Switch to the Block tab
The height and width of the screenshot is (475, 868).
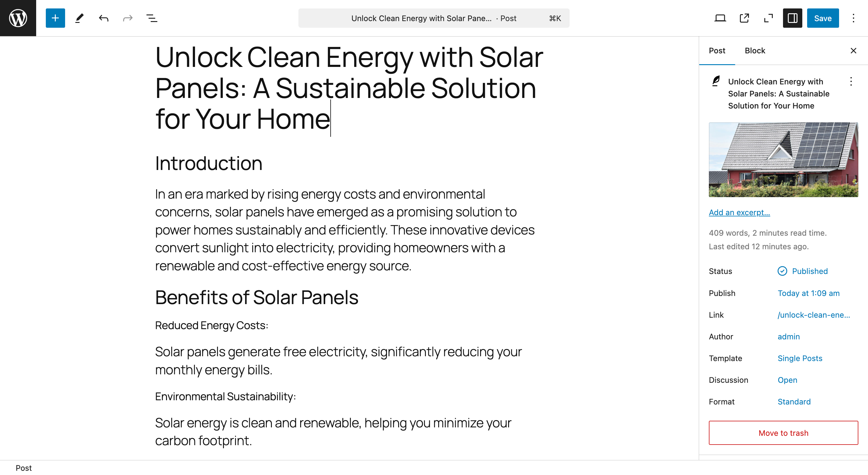754,51
